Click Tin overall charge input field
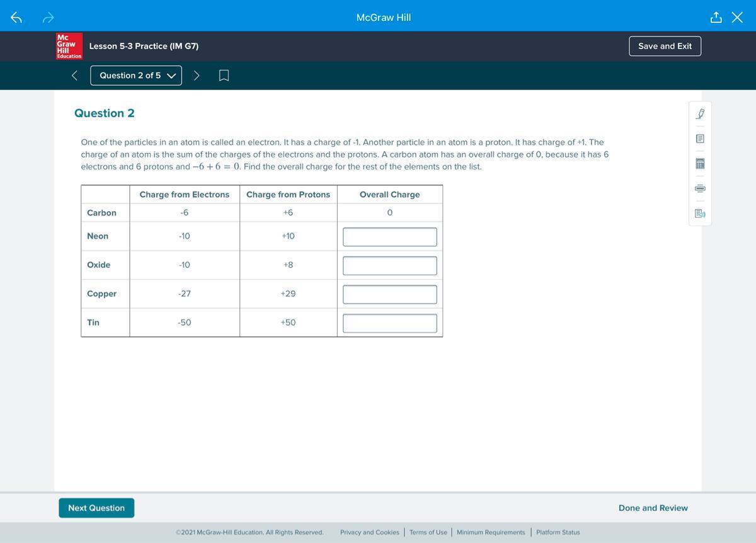This screenshot has height=543, width=756. pyautogui.click(x=390, y=323)
